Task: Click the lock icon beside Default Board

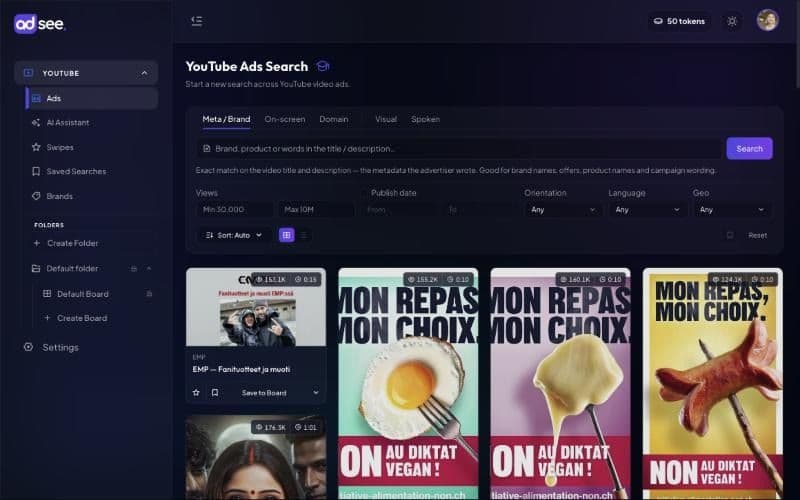Action: (149, 294)
